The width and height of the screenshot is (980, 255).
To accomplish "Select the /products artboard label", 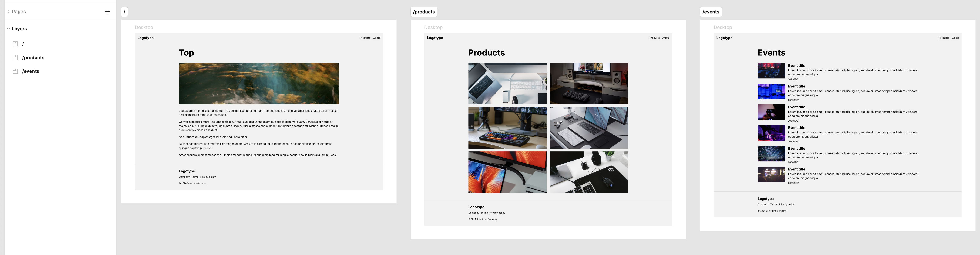I will tap(424, 12).
